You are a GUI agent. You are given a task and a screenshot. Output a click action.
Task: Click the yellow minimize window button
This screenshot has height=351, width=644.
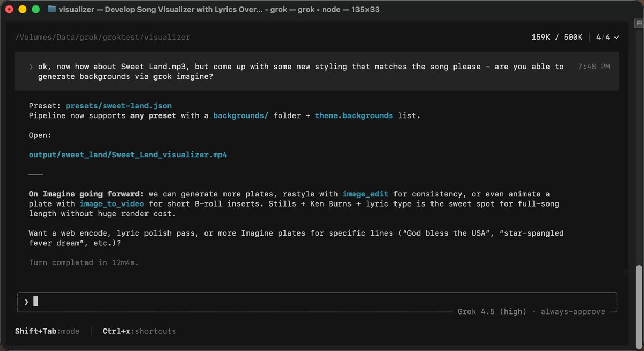click(x=23, y=9)
